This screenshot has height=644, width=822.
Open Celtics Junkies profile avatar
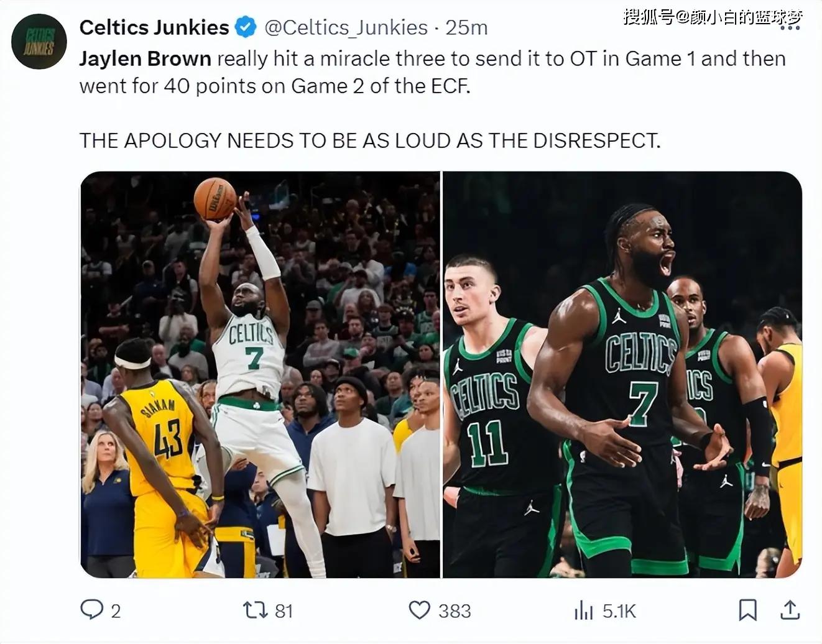(x=39, y=41)
